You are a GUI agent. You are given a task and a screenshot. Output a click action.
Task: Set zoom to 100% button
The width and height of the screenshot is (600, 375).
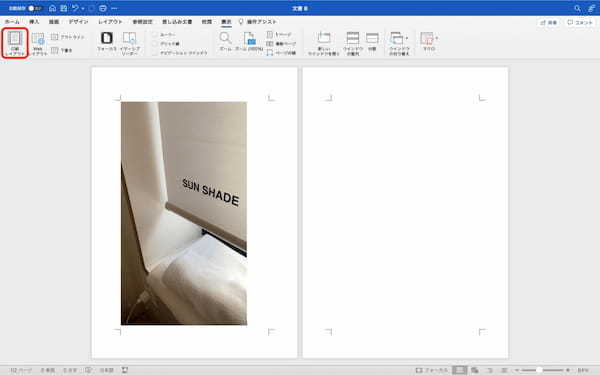point(249,41)
